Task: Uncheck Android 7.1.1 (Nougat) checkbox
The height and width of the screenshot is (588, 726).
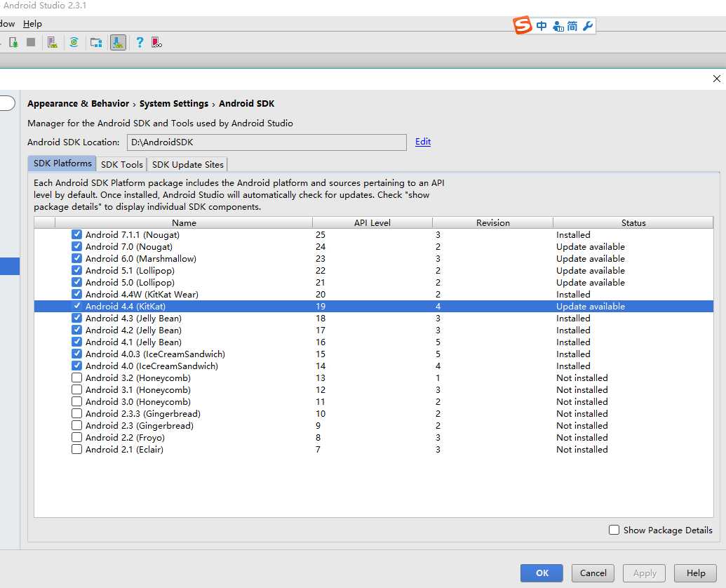Action: tap(77, 234)
